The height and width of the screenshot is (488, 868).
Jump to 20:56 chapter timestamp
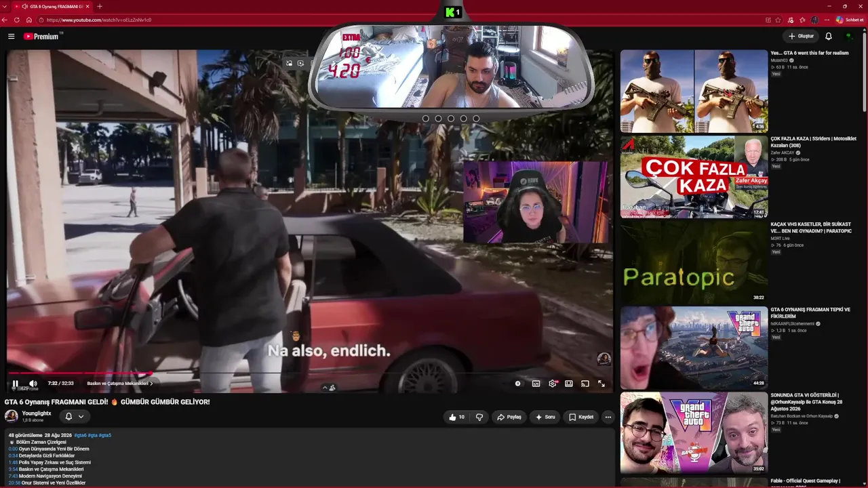[x=14, y=483]
